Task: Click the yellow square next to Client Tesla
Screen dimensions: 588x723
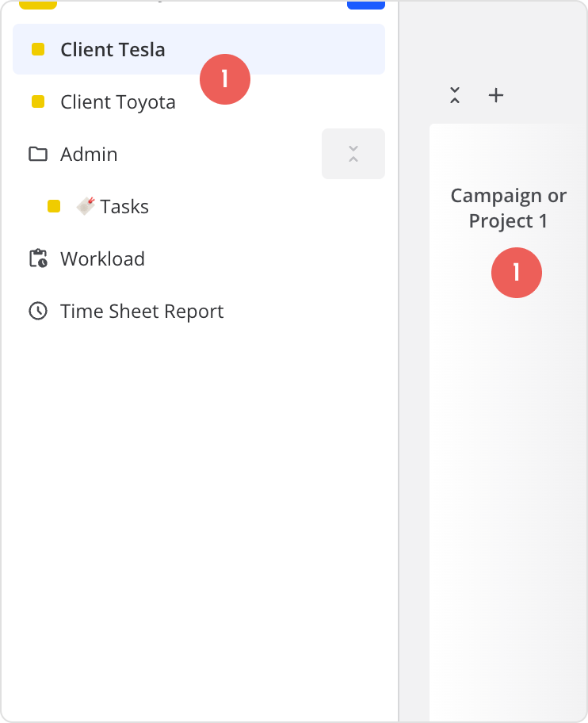Action: (37, 49)
